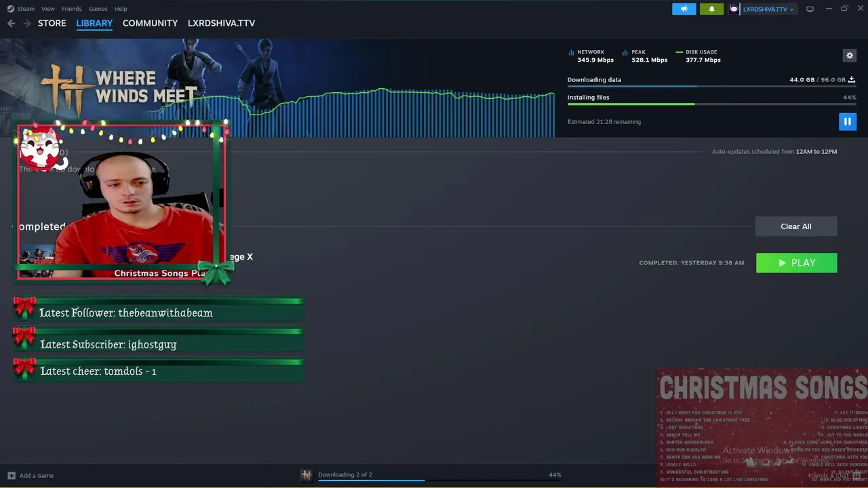Pause the current download
Viewport: 868px width, 488px height.
click(x=847, y=121)
